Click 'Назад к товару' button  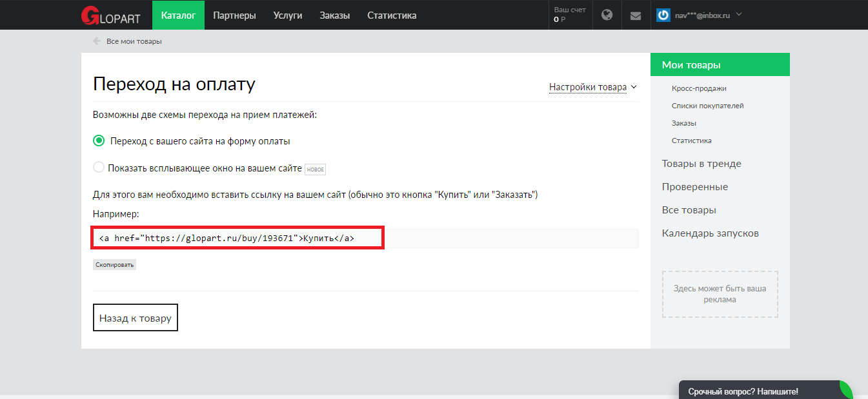tap(136, 318)
